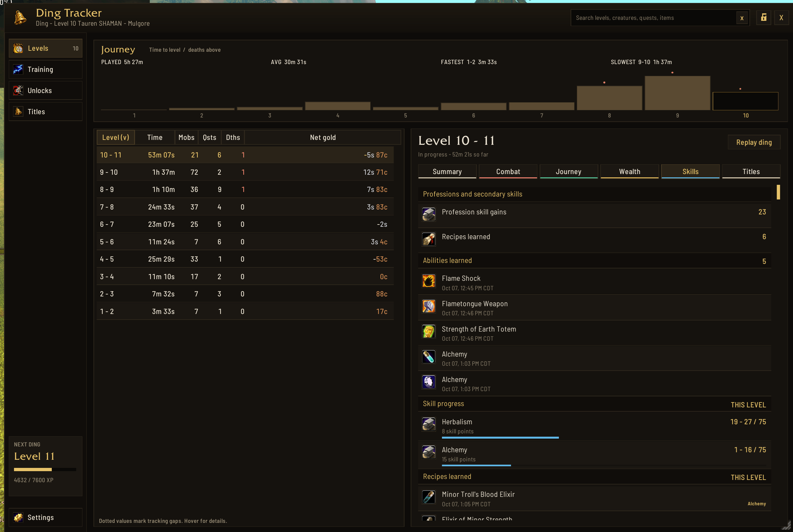Click the Flame Shock ability icon

429,281
